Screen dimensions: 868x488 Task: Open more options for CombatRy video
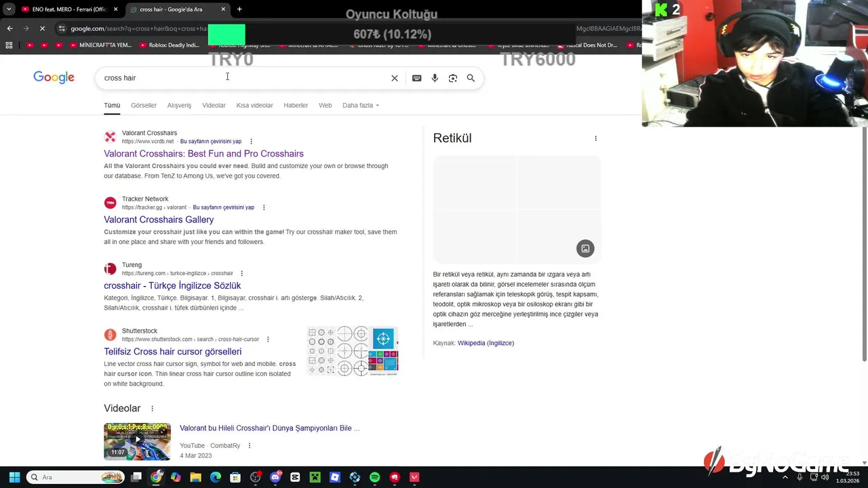250,445
